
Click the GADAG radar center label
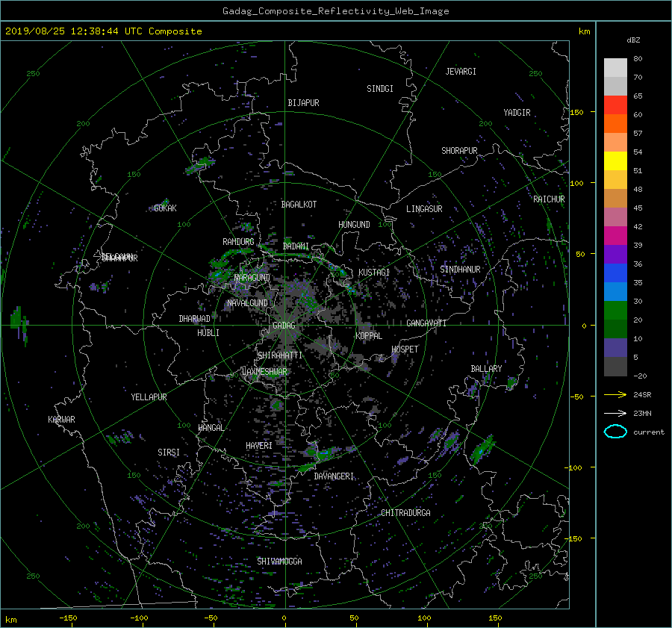(284, 326)
